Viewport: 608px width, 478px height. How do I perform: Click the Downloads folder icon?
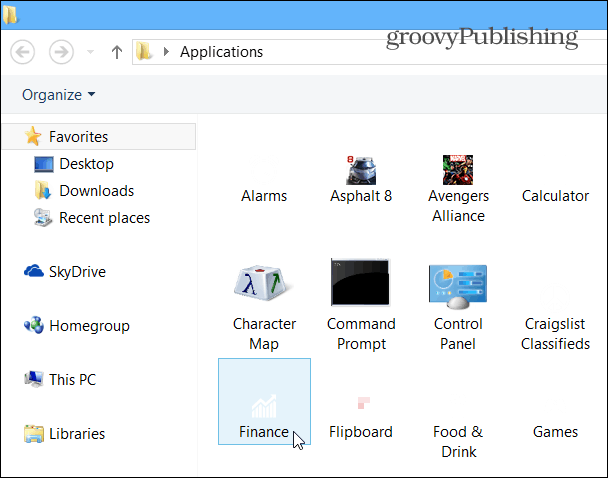coord(43,191)
